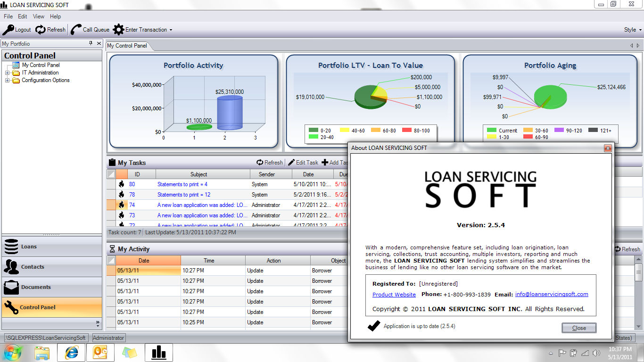Close the About dialog with the red X
Screen dimensions: 644x362
pos(608,148)
